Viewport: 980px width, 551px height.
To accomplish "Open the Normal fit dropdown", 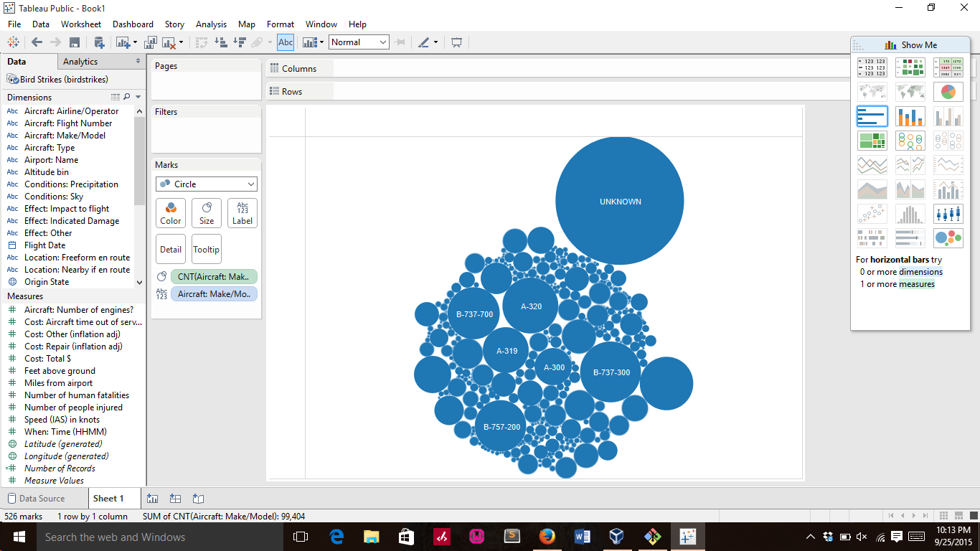I will point(359,42).
